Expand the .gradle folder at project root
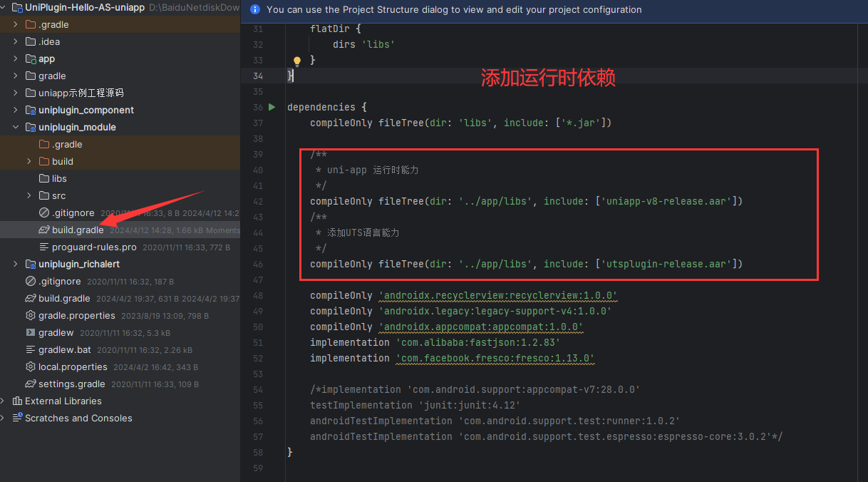The width and height of the screenshot is (868, 482). 16,24
